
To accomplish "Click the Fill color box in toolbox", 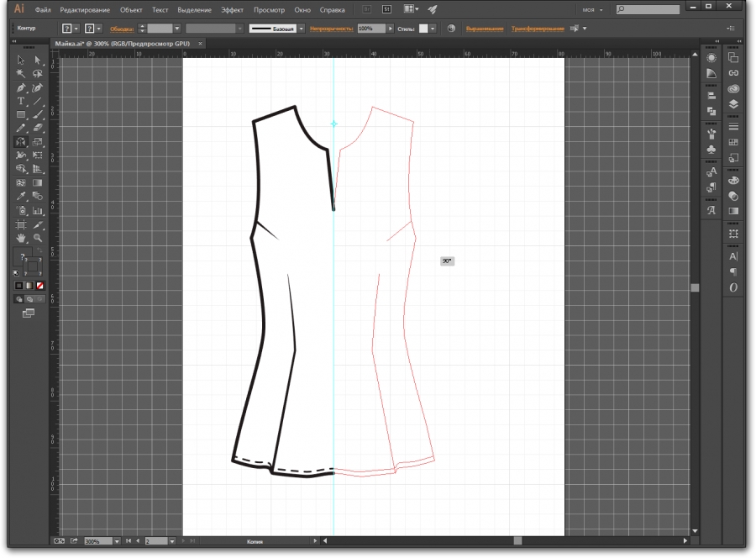I will tap(23, 256).
